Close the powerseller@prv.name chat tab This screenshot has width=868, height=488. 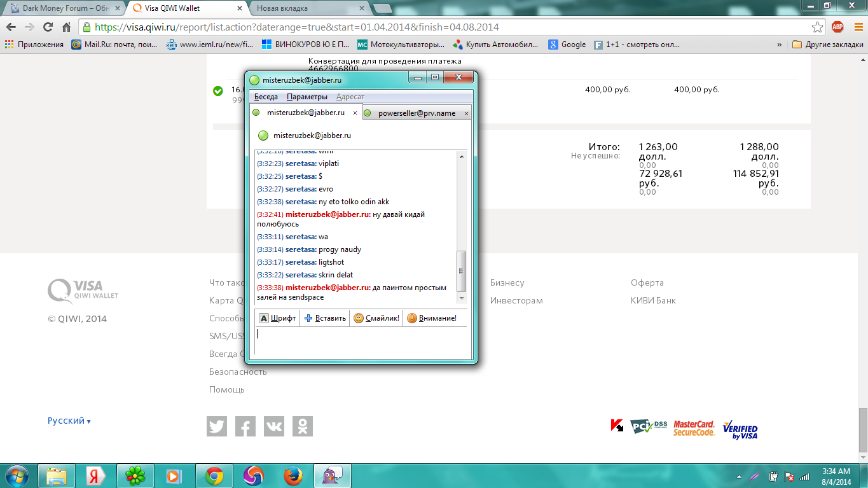pyautogui.click(x=466, y=114)
